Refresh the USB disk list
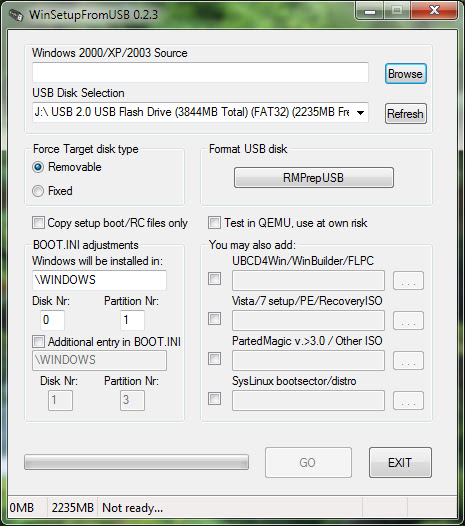This screenshot has width=465, height=526. [406, 114]
